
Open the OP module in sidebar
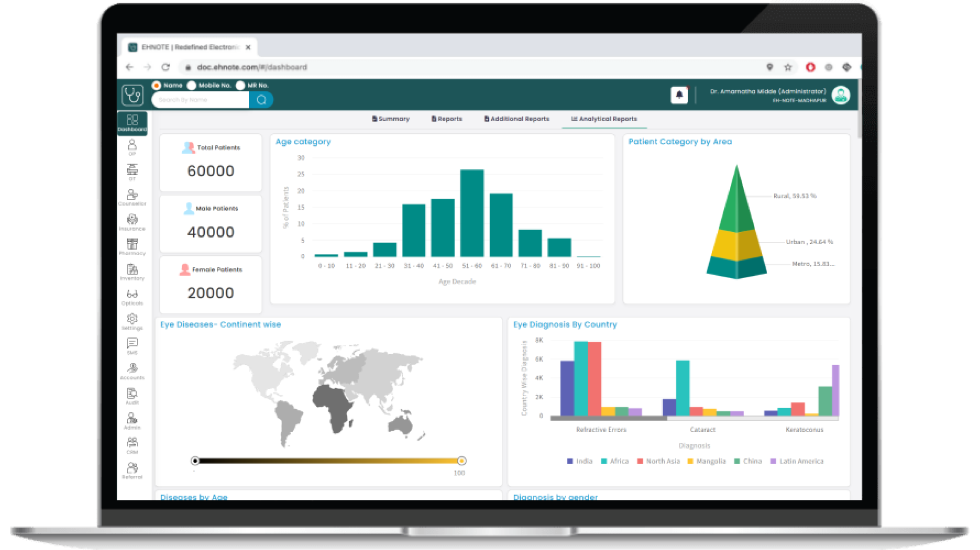[132, 148]
